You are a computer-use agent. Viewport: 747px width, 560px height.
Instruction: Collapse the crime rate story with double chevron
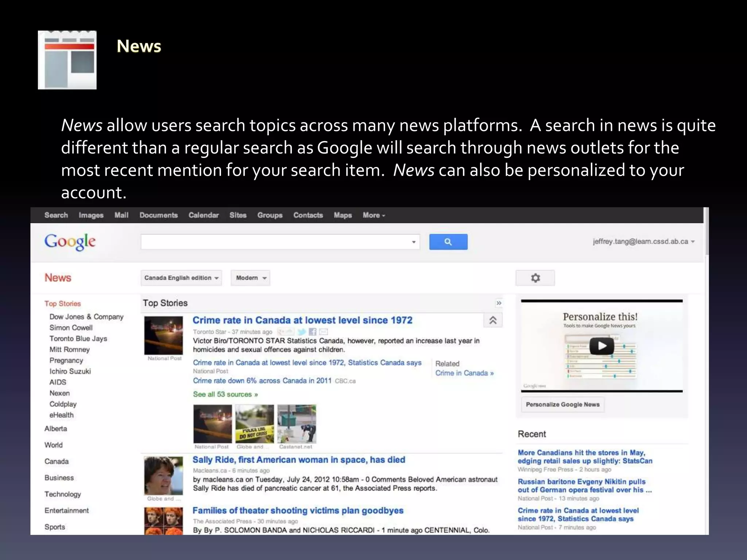pyautogui.click(x=493, y=320)
